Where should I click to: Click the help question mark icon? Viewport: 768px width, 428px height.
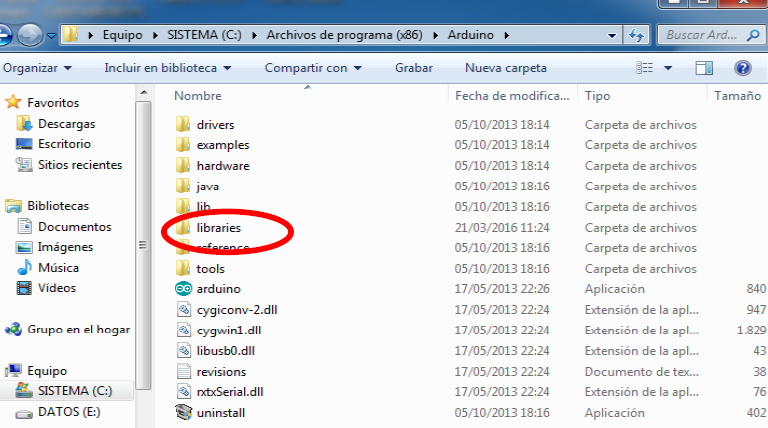[742, 69]
